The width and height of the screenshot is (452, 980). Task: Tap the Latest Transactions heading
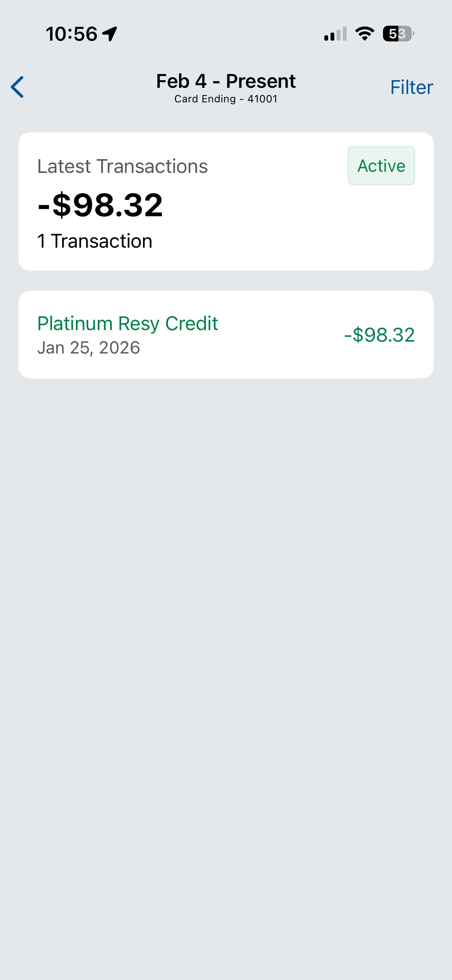pos(122,166)
